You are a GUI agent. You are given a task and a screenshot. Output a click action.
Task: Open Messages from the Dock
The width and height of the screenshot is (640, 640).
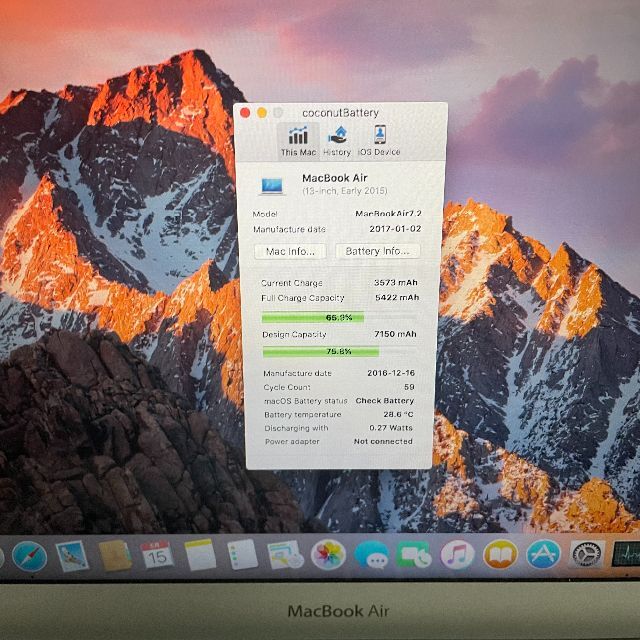pyautogui.click(x=372, y=555)
